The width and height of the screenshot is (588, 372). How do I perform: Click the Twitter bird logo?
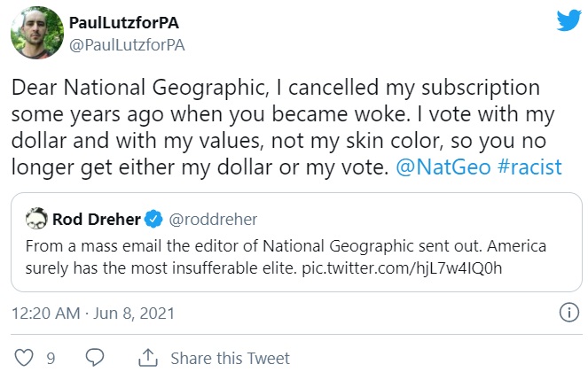(568, 22)
